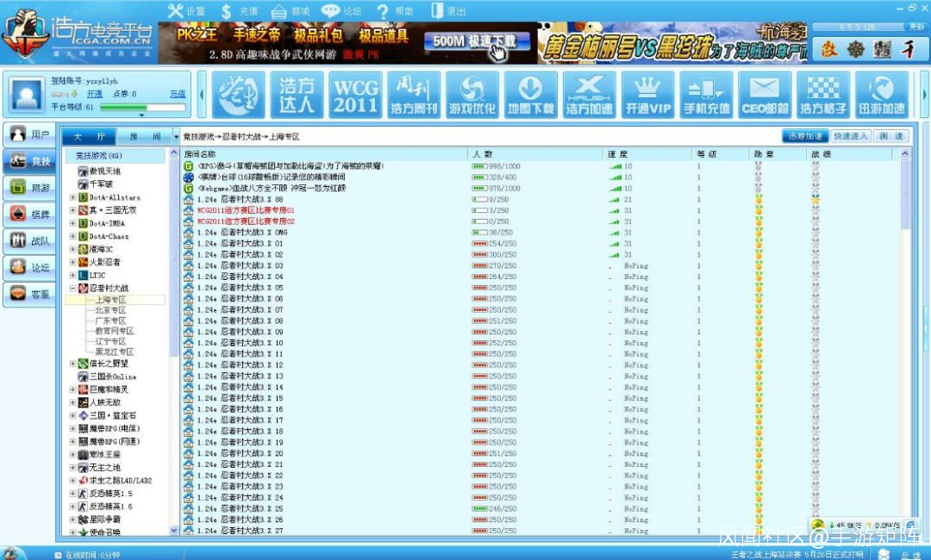The height and width of the screenshot is (560, 931).
Task: Click 退出 exit with the door icon
Action: point(448,10)
